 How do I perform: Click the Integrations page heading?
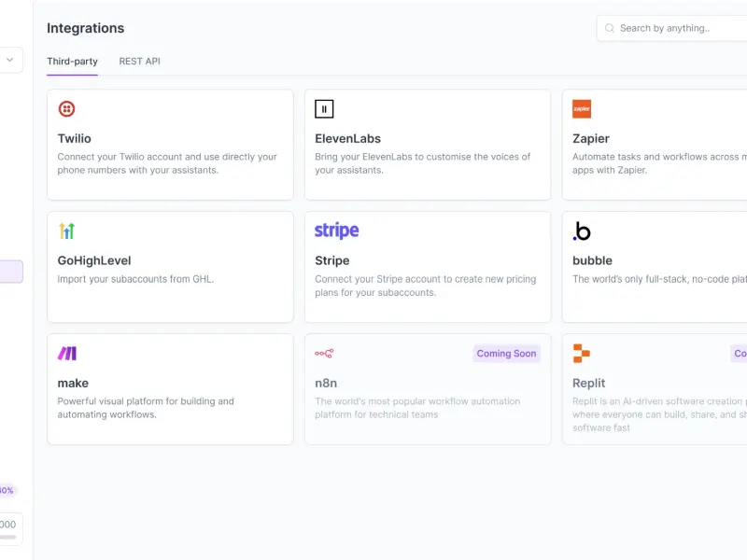coord(86,28)
